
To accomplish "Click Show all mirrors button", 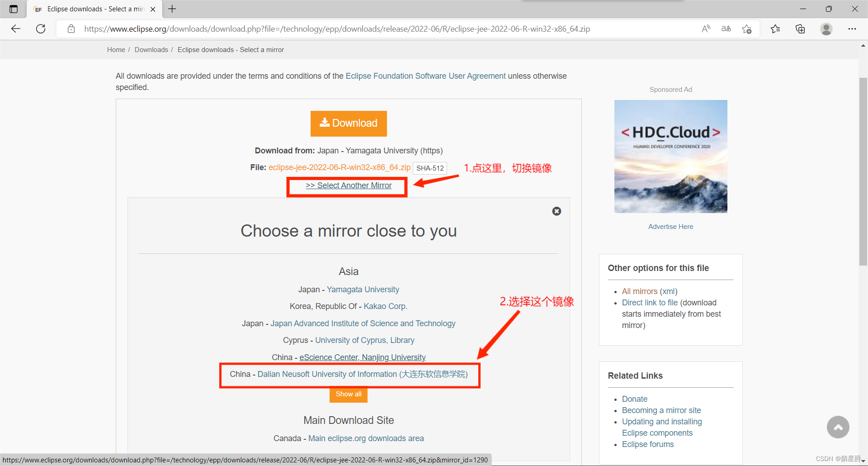I will click(x=349, y=394).
